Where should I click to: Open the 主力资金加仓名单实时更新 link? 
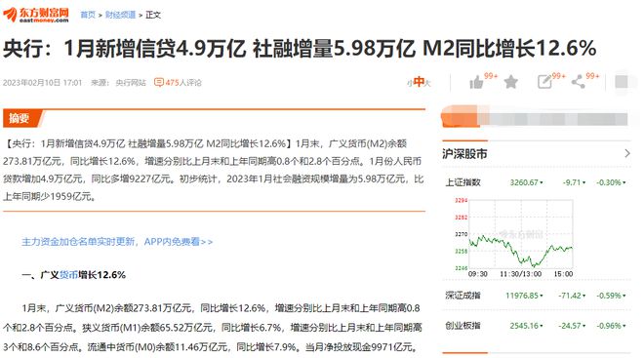point(117,242)
